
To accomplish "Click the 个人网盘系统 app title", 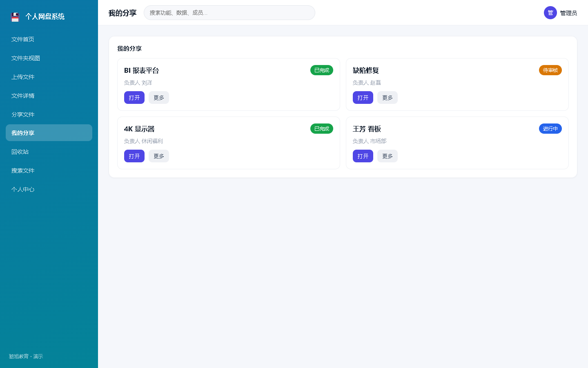I will 45,17.
